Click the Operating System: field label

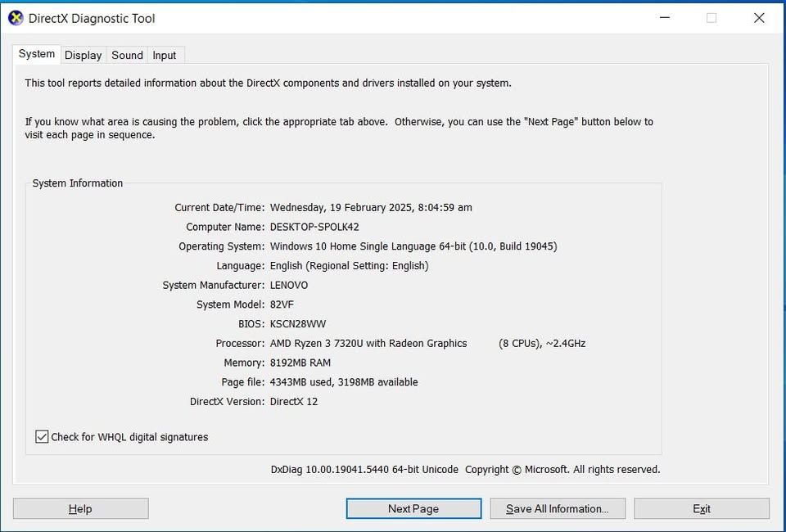coord(222,246)
